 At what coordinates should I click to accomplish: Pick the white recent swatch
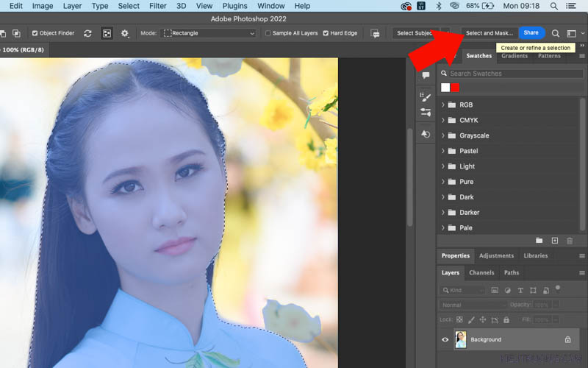pyautogui.click(x=445, y=88)
